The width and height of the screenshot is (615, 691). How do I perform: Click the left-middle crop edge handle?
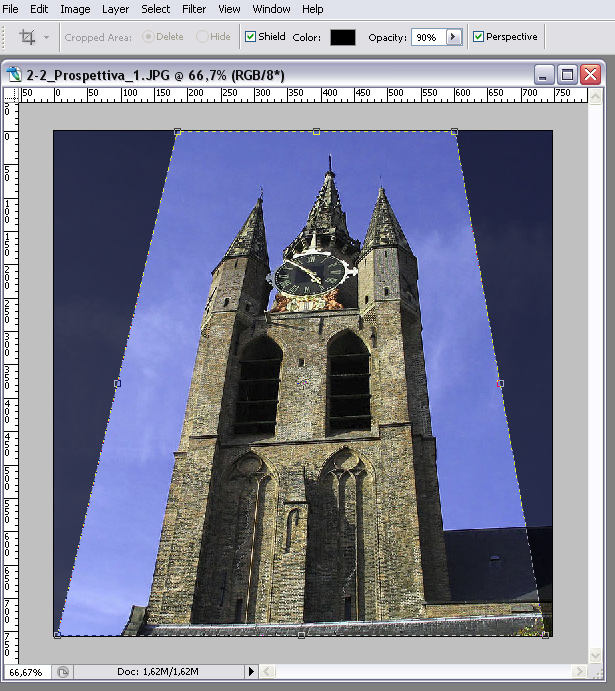point(117,384)
